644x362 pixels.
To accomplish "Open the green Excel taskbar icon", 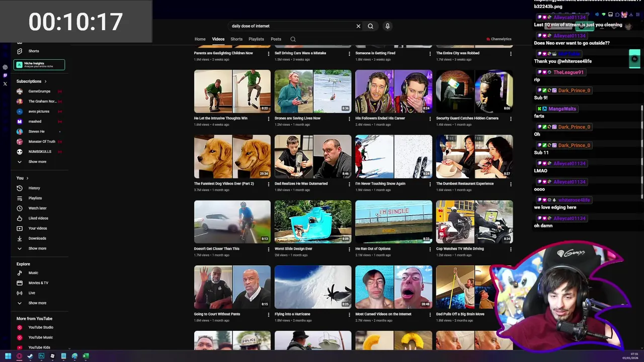I will [86, 356].
